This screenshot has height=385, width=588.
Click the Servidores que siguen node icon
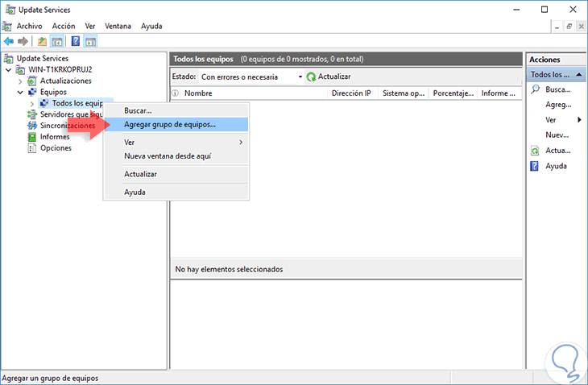[x=32, y=114]
